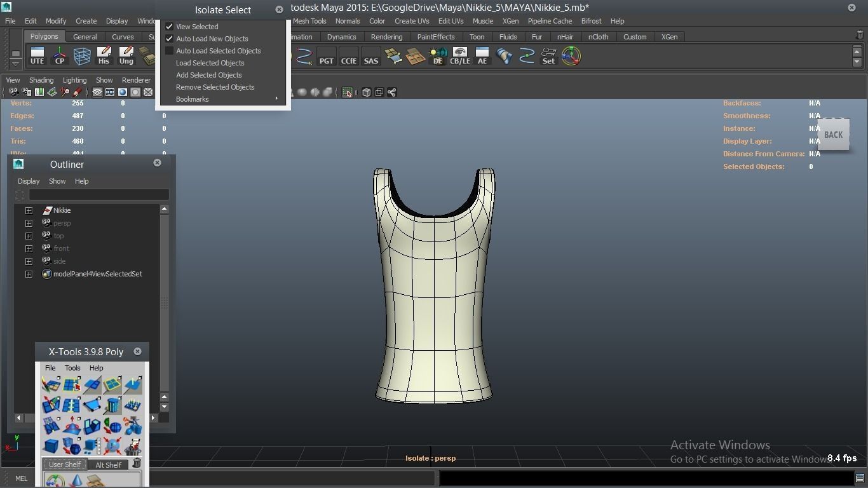Open the X-Tools Tools menu
The height and width of the screenshot is (488, 868).
[72, 368]
